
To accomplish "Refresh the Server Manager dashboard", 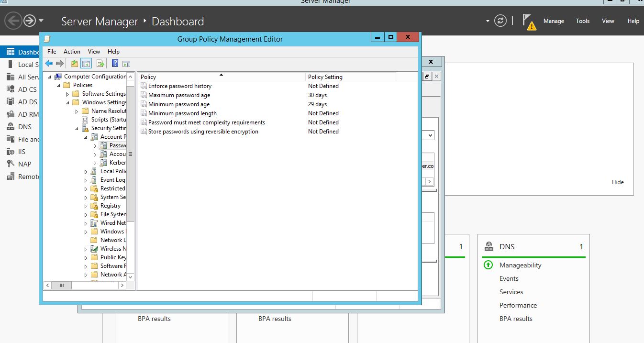I will [x=500, y=21].
